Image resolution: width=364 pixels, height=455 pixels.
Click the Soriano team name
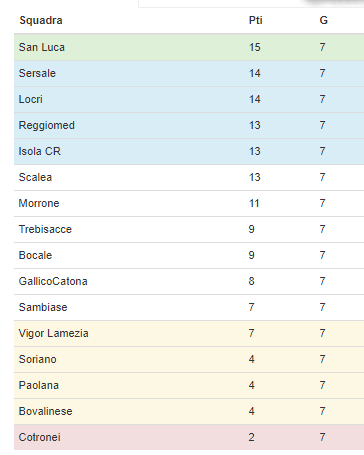point(37,359)
